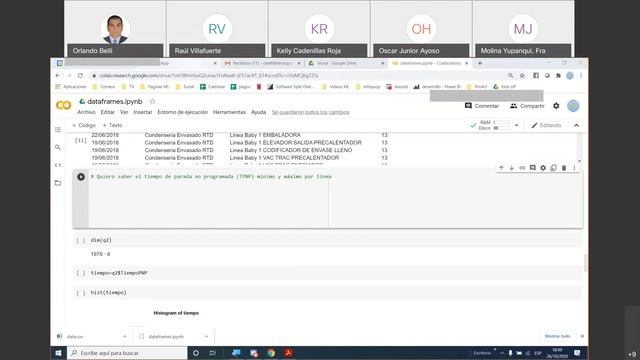Open Colab settings gear icon
Screen dimensions: 640x360
pyautogui.click(x=556, y=106)
